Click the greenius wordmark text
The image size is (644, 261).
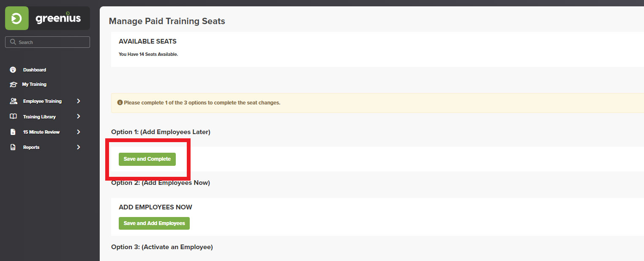[x=58, y=18]
